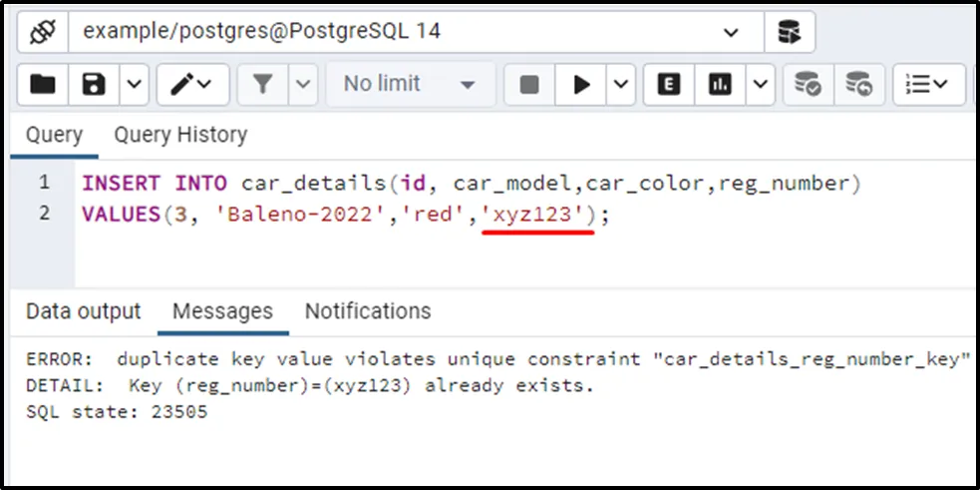
Task: Click the connection status icon
Action: [x=41, y=32]
